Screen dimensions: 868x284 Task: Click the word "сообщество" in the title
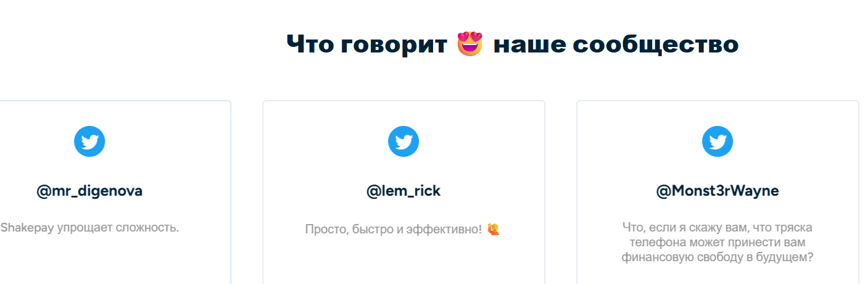point(656,44)
